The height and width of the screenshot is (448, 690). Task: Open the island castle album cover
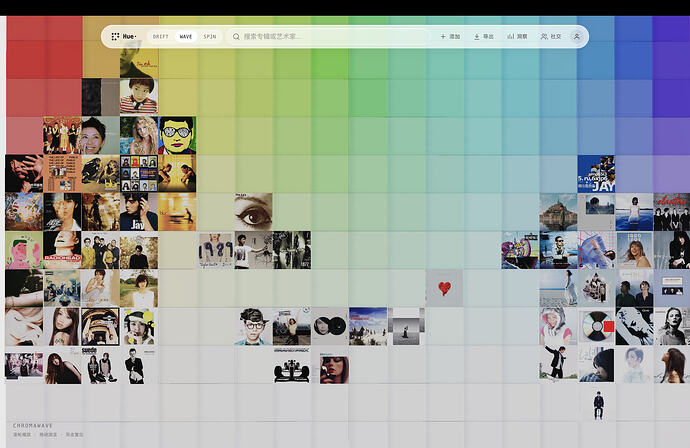(x=558, y=212)
